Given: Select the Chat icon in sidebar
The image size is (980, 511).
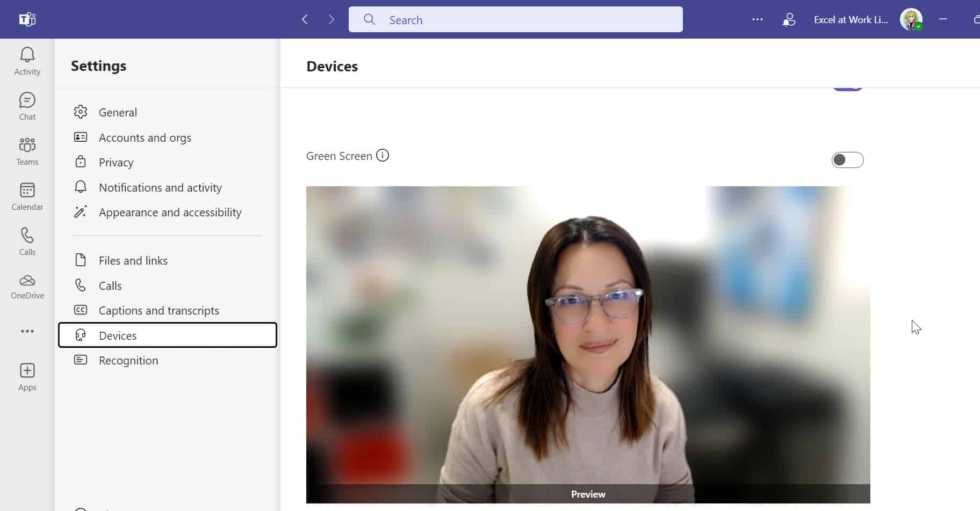Looking at the screenshot, I should click(27, 105).
